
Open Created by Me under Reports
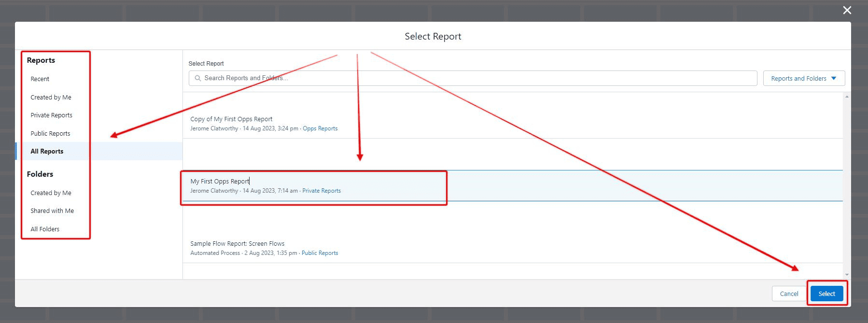pos(51,97)
